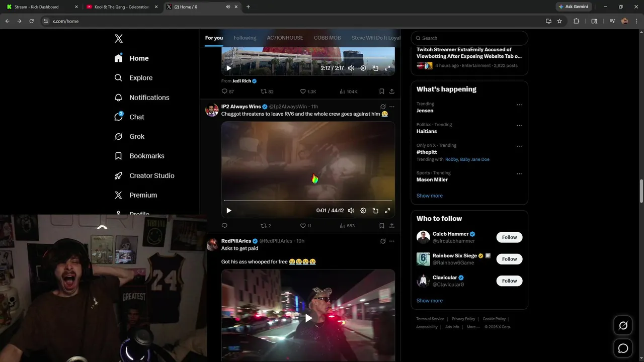The width and height of the screenshot is (644, 362).
Task: Open more options for #thepitt trend
Action: coord(519,146)
